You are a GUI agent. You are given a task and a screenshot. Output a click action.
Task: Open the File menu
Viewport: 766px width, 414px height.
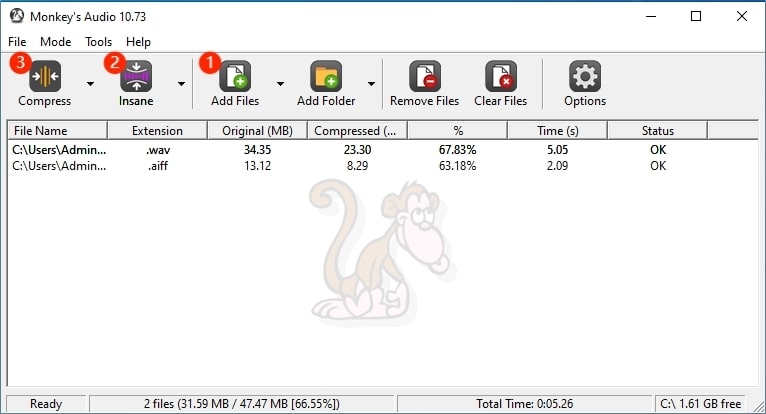(x=17, y=42)
